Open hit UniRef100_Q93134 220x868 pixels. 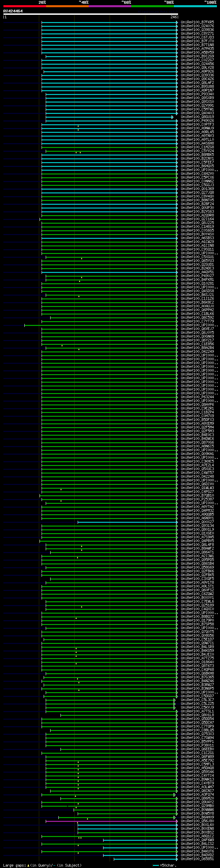point(197,526)
